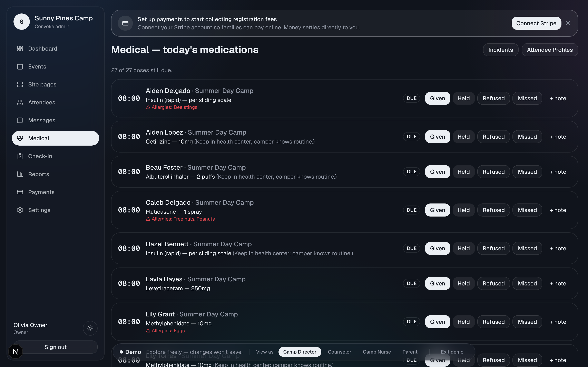Click the Reports bar chart icon

(20, 174)
